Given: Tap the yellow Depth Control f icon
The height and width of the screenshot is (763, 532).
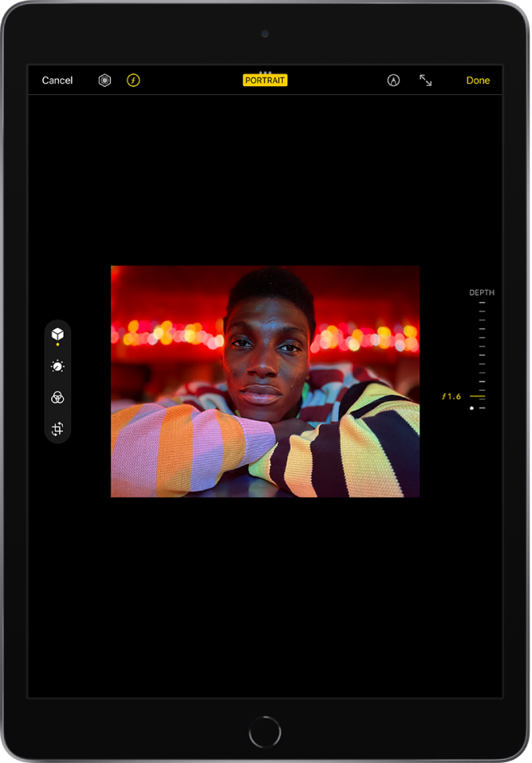Looking at the screenshot, I should 133,80.
